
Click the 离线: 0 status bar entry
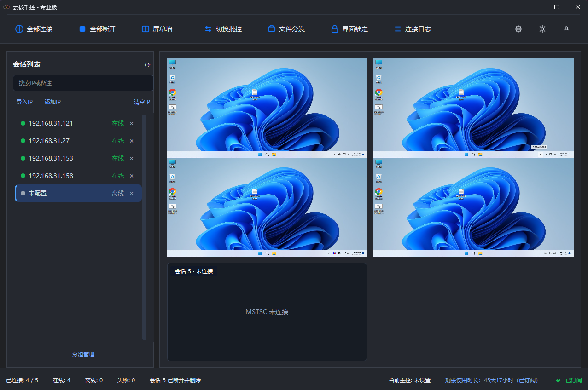(94, 380)
